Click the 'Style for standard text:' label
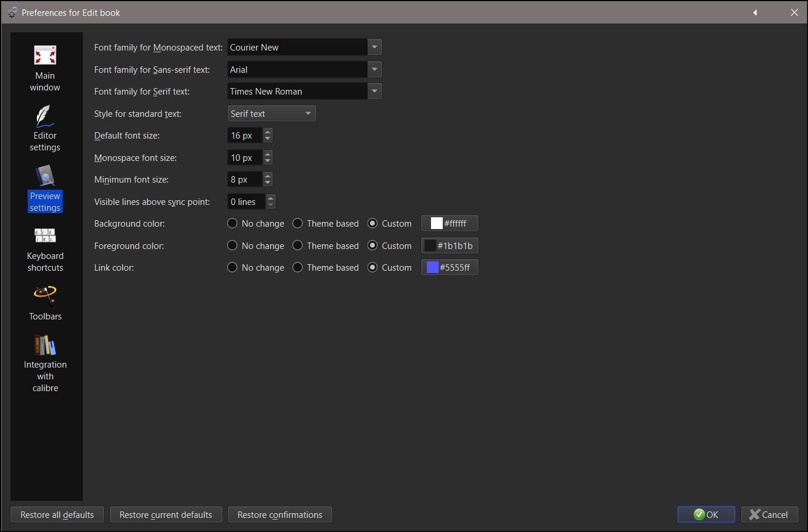The height and width of the screenshot is (532, 808). pyautogui.click(x=138, y=114)
